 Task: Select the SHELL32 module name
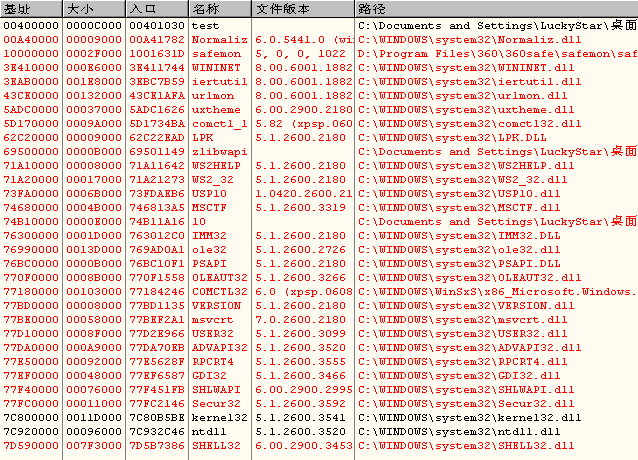(x=216, y=445)
